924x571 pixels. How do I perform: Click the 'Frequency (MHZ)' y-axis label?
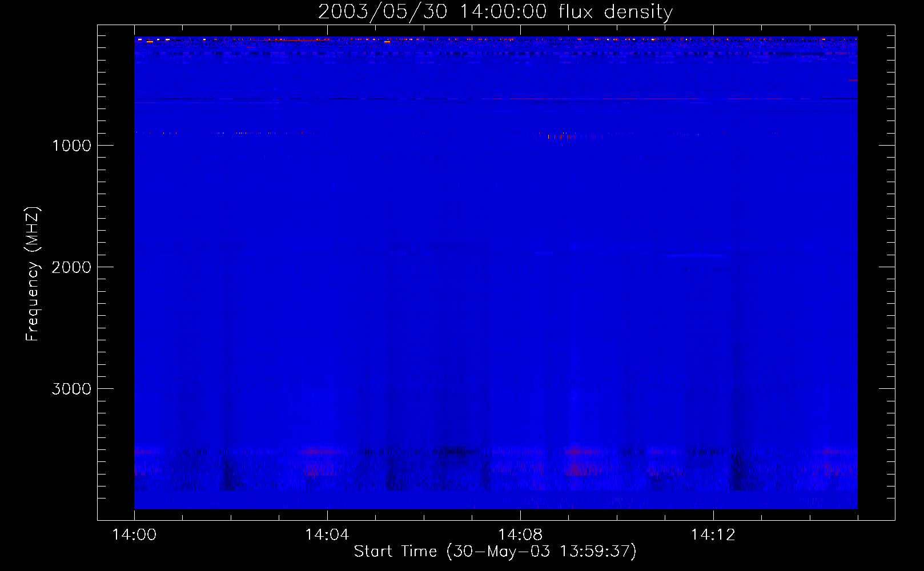click(33, 274)
